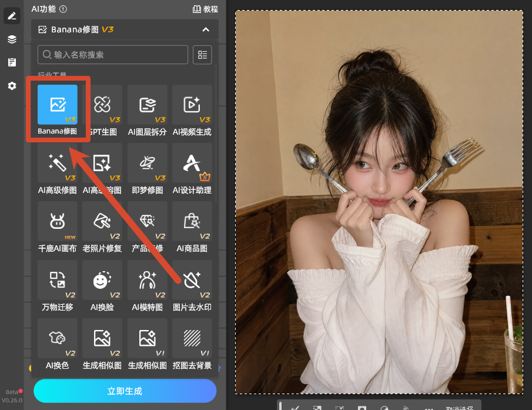The image size is (532, 410).
Task: Click the 立即生成 generate button
Action: [125, 391]
